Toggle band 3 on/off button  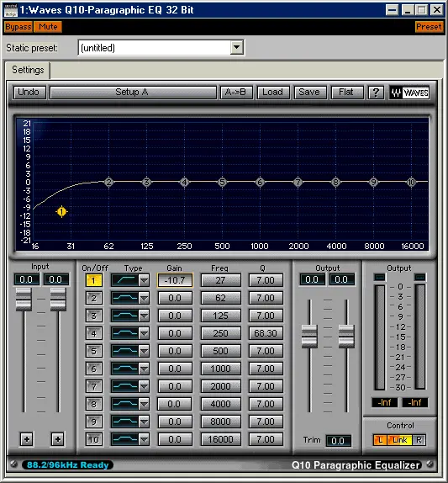(93, 316)
